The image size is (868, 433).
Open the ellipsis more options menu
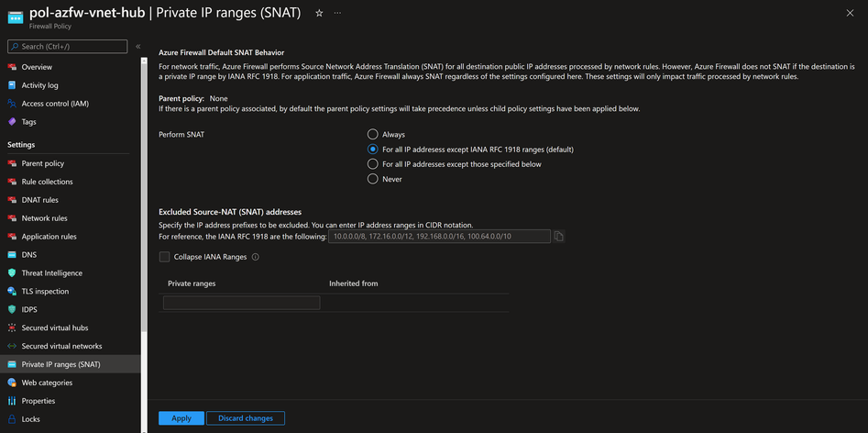[337, 13]
